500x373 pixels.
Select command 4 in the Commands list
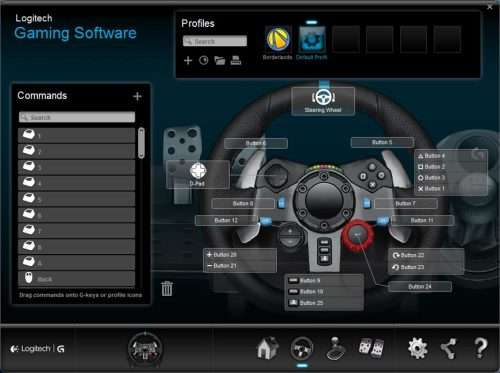point(77,183)
